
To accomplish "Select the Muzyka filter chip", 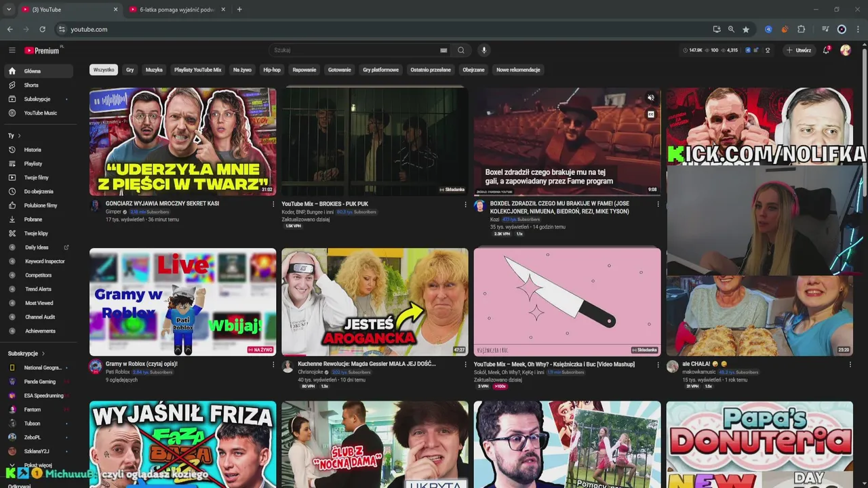I will [x=154, y=70].
